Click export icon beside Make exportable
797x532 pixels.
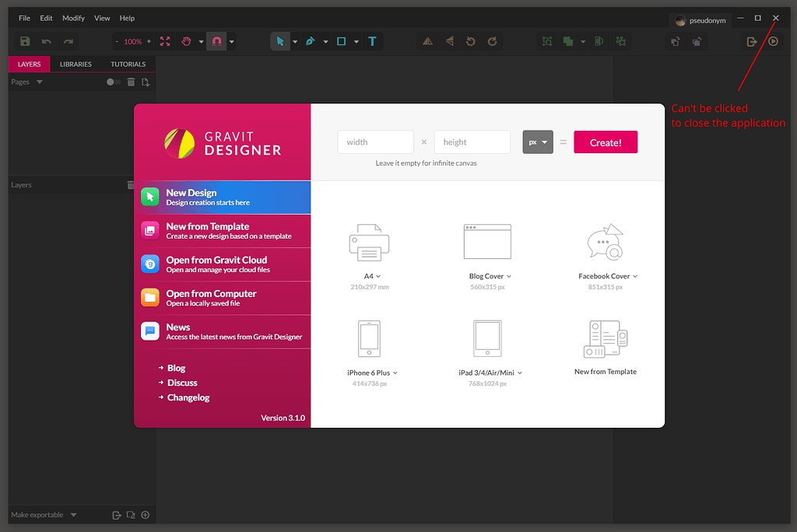(x=117, y=515)
